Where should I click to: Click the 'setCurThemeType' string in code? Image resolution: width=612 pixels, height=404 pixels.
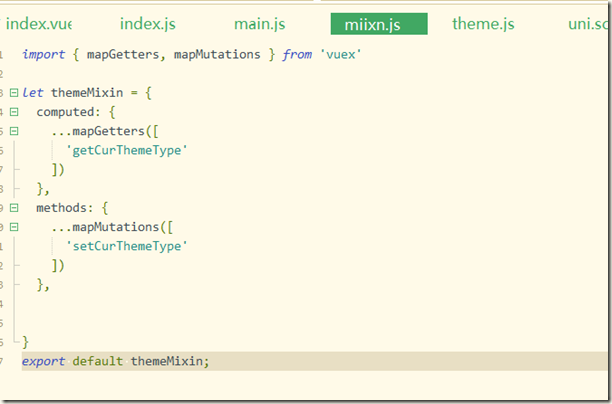pyautogui.click(x=127, y=245)
